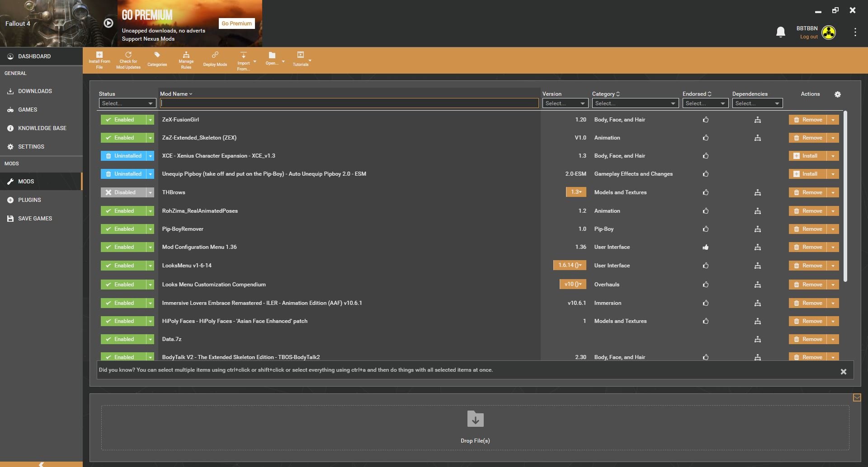Endorse the XCE Xenius Character Expansion mod

coord(706,156)
